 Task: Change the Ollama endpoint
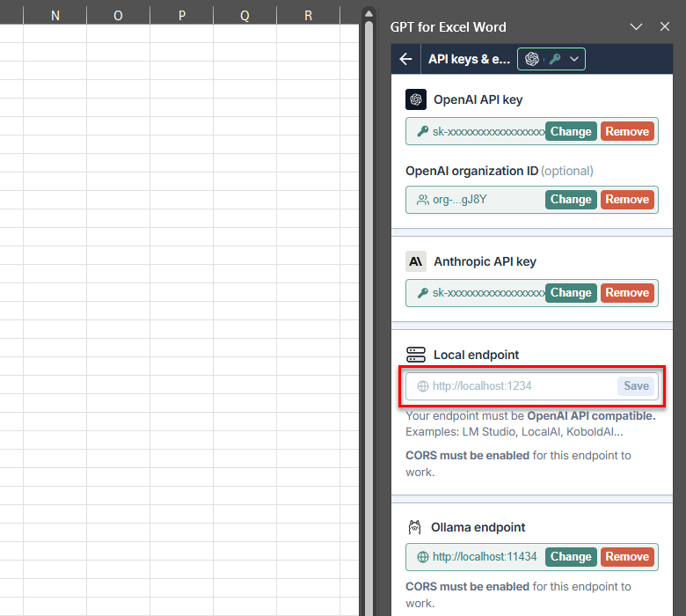pos(571,557)
